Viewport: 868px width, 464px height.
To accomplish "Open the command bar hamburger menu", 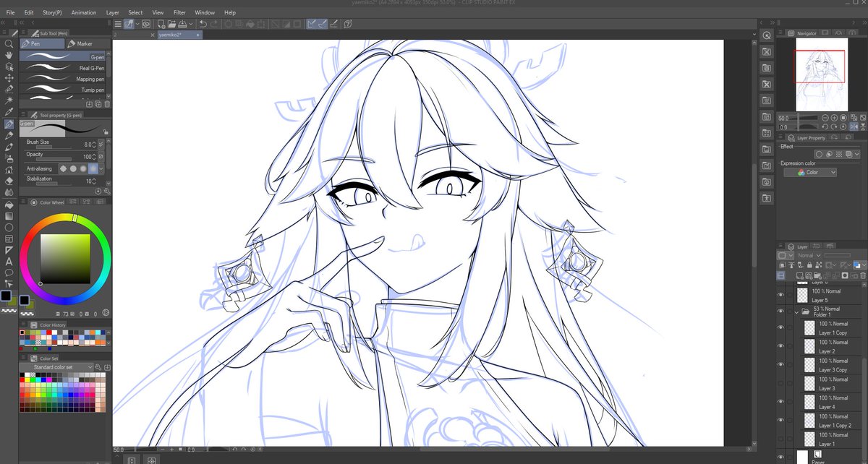I will click(x=118, y=24).
